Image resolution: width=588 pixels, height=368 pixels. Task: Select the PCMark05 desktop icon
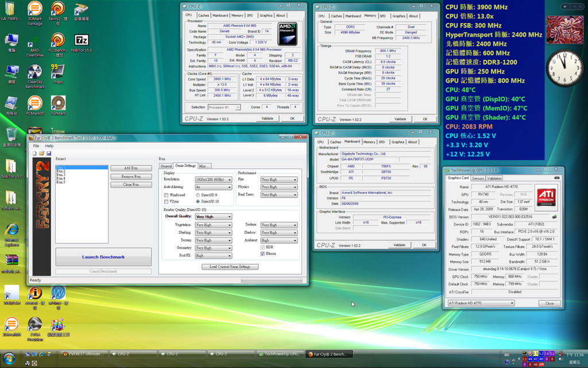pos(34,106)
